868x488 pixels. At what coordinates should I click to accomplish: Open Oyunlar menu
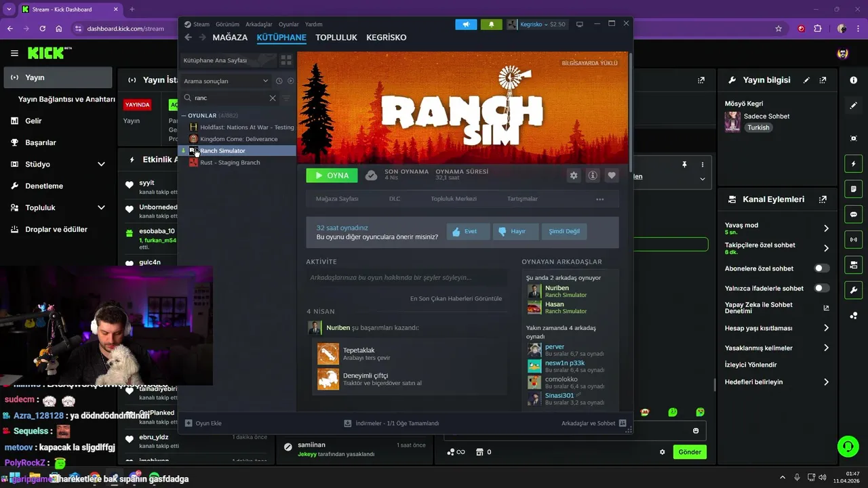289,24
